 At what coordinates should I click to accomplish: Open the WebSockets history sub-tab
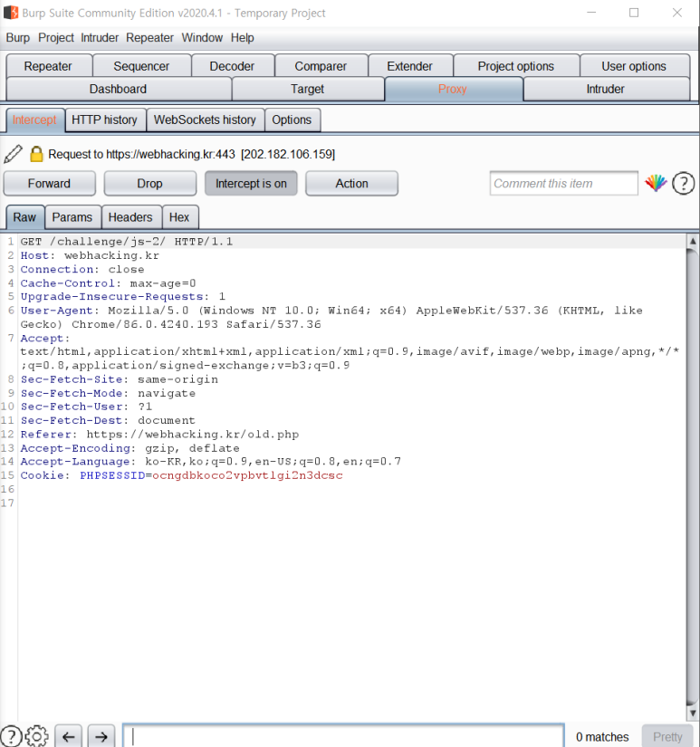coord(205,120)
